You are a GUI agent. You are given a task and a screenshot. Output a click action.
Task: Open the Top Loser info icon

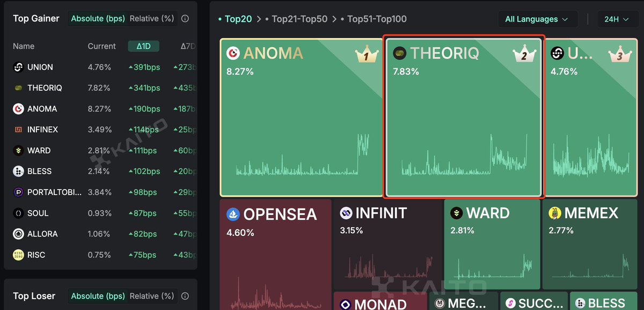click(185, 296)
